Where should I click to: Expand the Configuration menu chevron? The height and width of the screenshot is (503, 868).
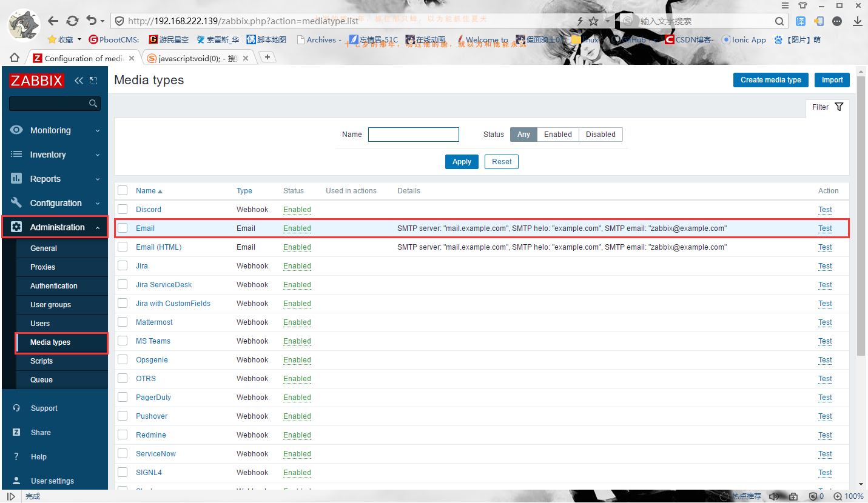coord(98,204)
